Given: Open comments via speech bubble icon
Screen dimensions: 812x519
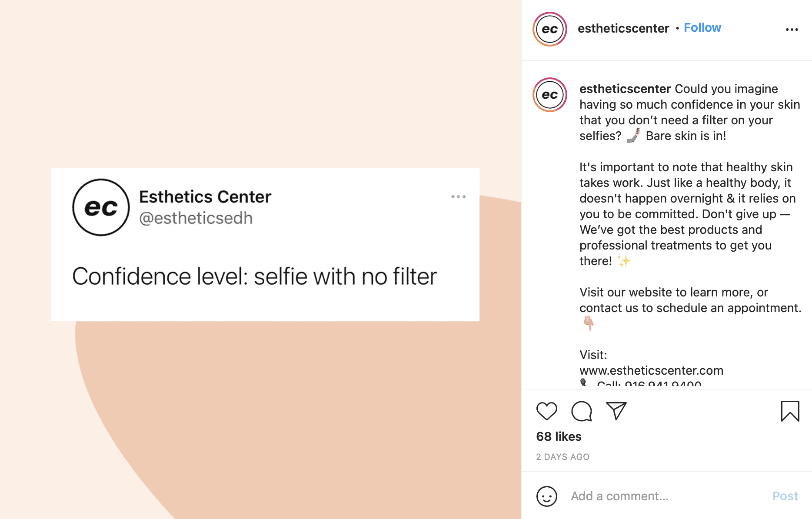Looking at the screenshot, I should click(x=582, y=411).
